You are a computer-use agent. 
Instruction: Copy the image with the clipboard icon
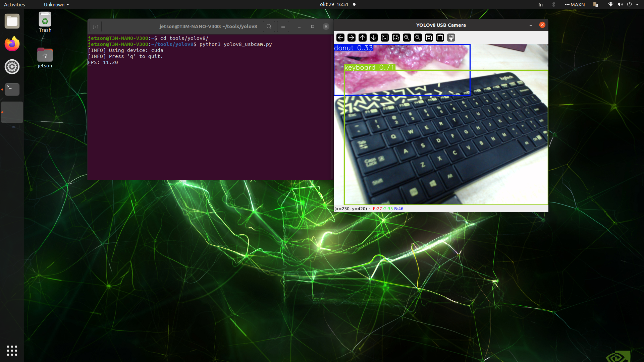(x=440, y=38)
